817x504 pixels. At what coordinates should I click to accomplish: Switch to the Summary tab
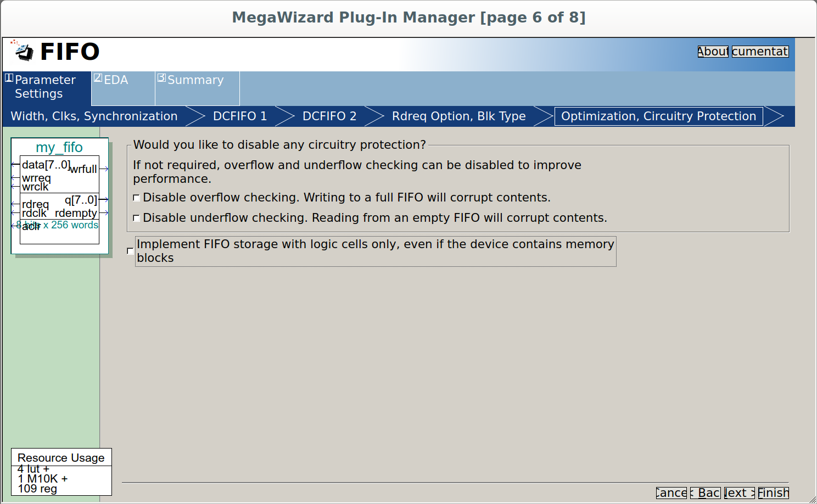pyautogui.click(x=197, y=88)
